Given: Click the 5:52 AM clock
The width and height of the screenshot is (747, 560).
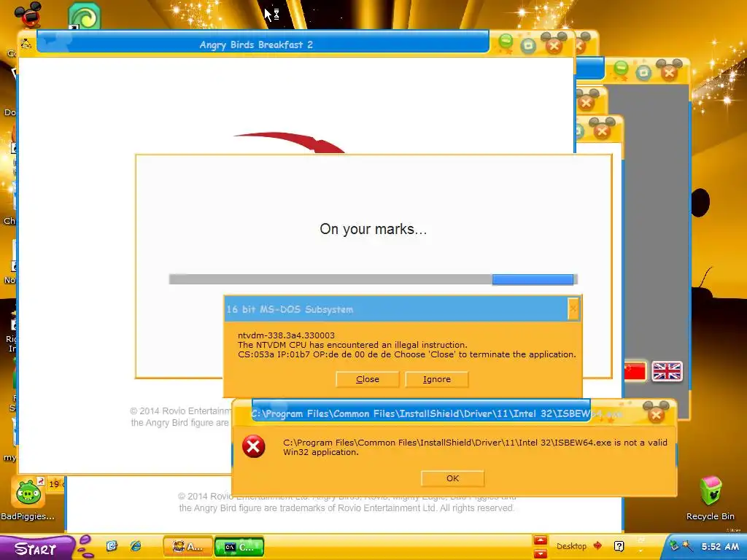Looking at the screenshot, I should coord(720,546).
